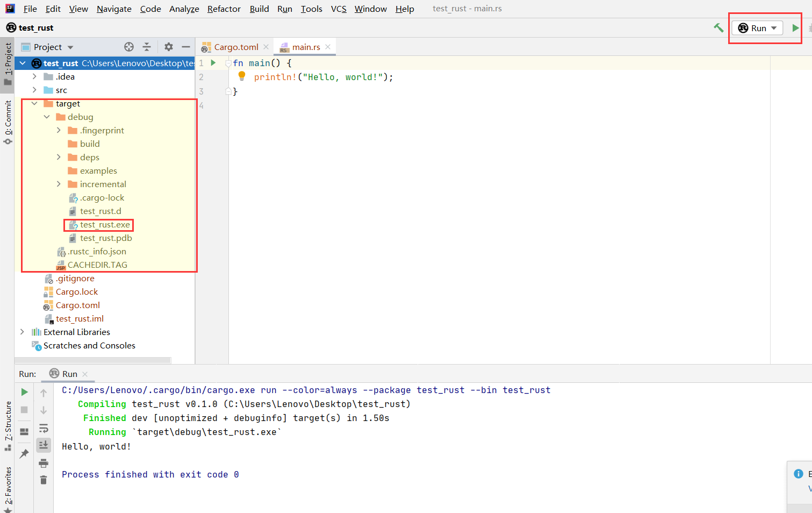Click the run gutter arrow beside fn main
This screenshot has height=513, width=812.
pos(213,63)
